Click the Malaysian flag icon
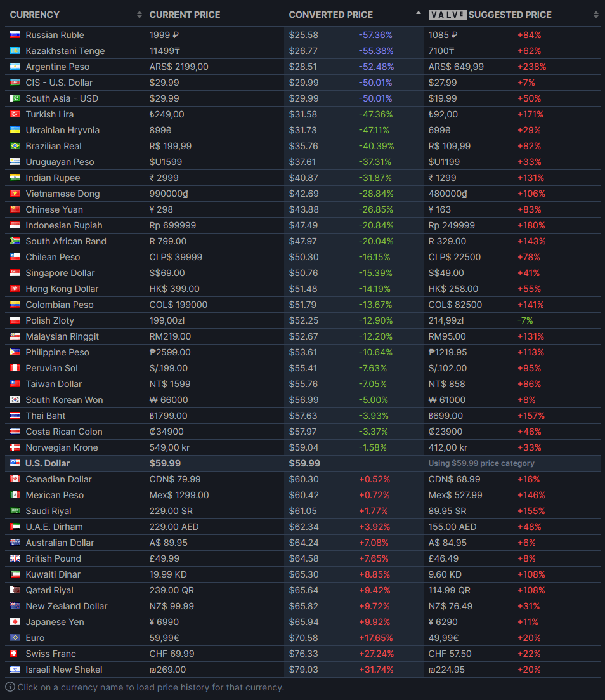605x700 pixels. click(15, 336)
